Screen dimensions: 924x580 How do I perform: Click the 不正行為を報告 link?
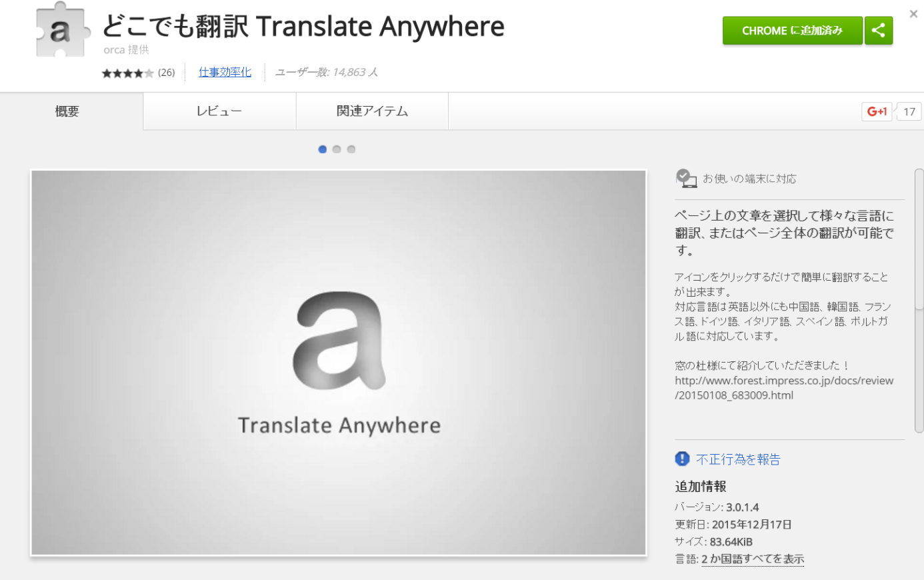(738, 459)
